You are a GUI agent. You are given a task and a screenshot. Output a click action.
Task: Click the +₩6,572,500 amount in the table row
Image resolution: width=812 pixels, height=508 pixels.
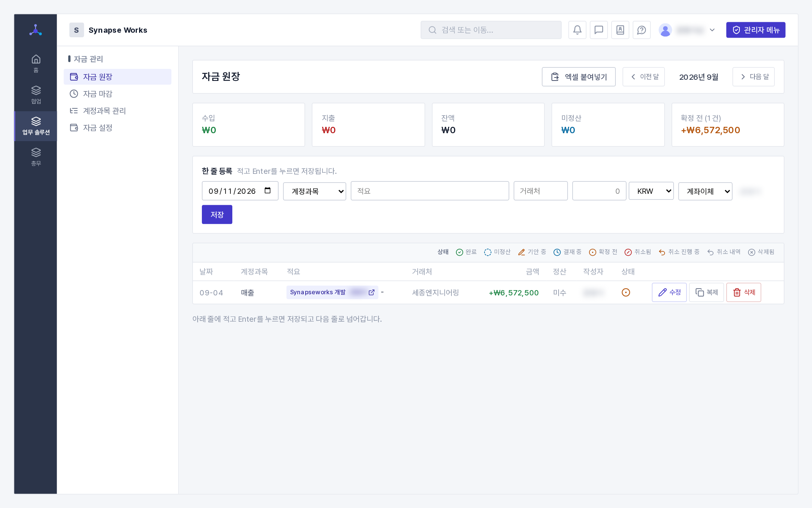pos(514,293)
